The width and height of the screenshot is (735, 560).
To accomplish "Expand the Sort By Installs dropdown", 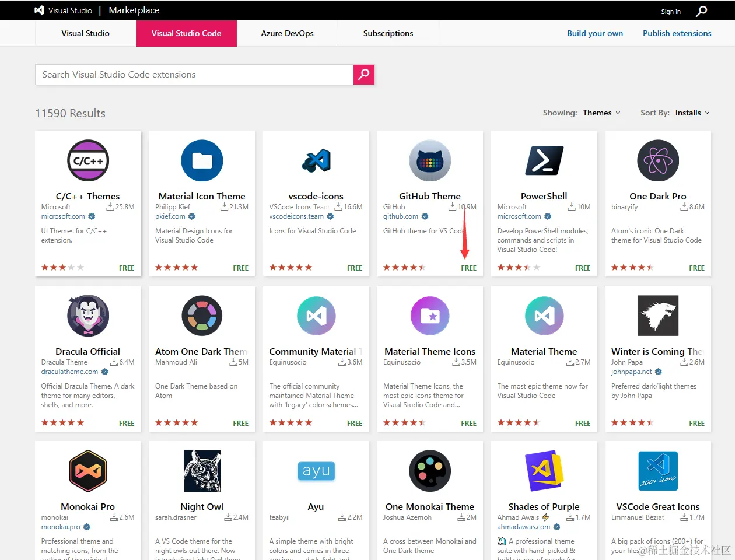I will pyautogui.click(x=692, y=113).
